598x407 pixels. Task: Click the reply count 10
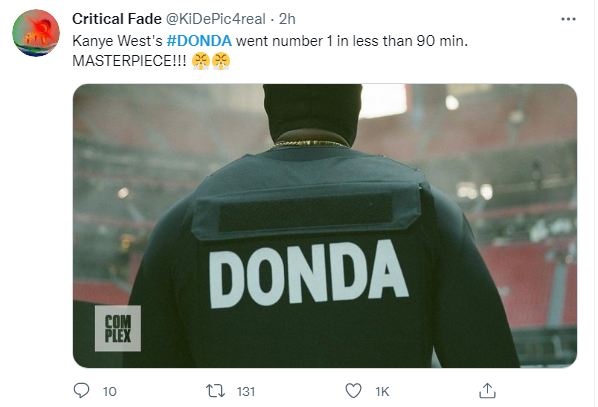[109, 391]
